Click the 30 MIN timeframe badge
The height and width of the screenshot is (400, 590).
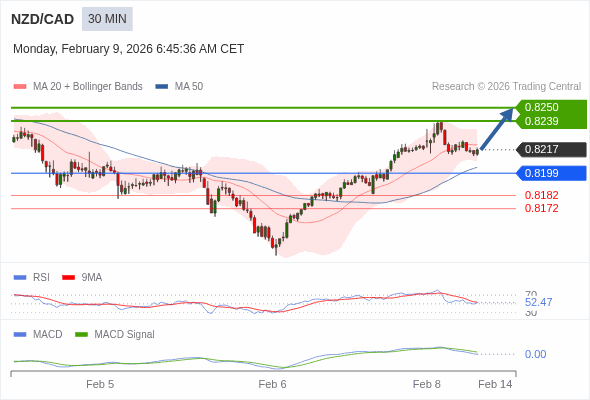[107, 19]
